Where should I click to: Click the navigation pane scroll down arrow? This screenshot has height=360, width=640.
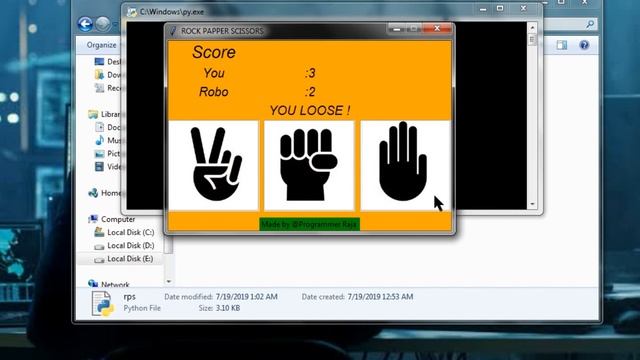coord(169,281)
